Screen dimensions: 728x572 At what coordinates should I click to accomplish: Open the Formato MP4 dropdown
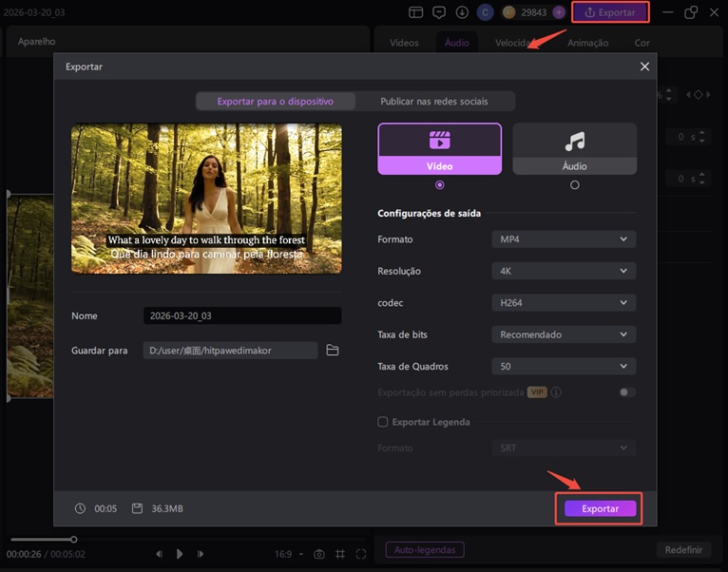[564, 239]
